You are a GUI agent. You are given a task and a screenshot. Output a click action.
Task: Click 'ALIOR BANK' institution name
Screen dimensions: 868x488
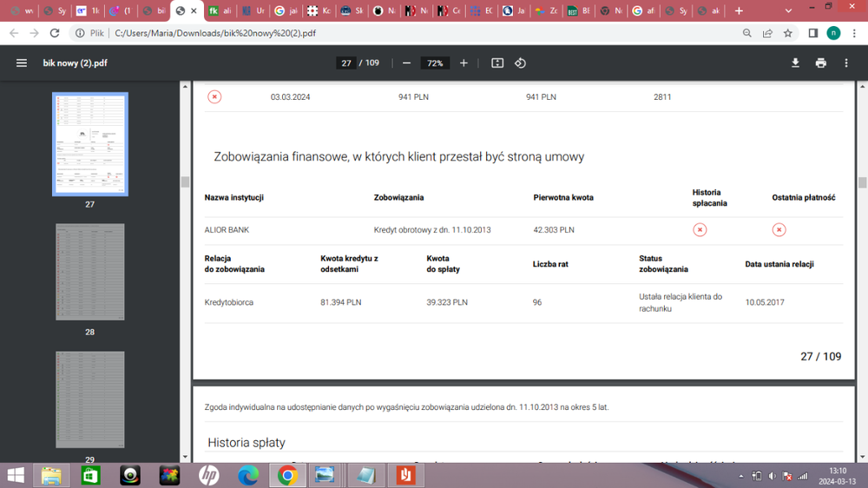pos(227,230)
